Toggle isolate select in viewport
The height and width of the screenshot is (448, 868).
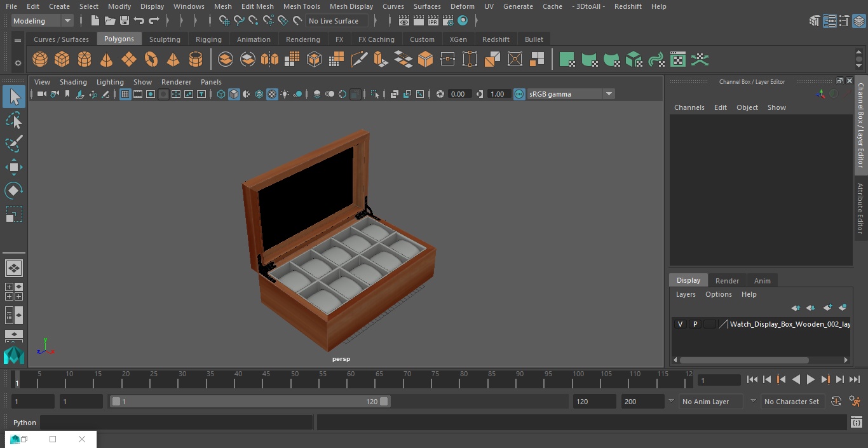(375, 94)
